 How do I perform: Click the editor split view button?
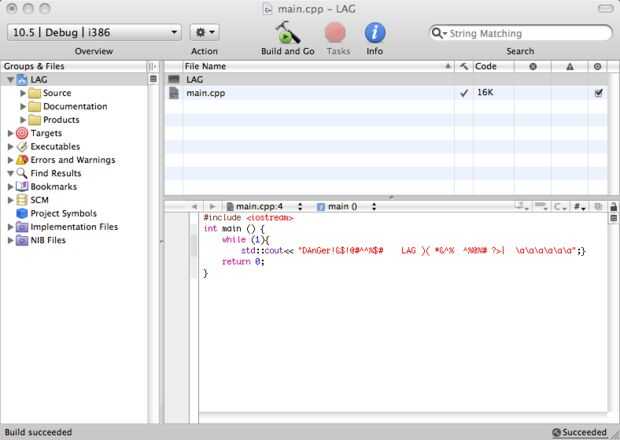click(613, 218)
